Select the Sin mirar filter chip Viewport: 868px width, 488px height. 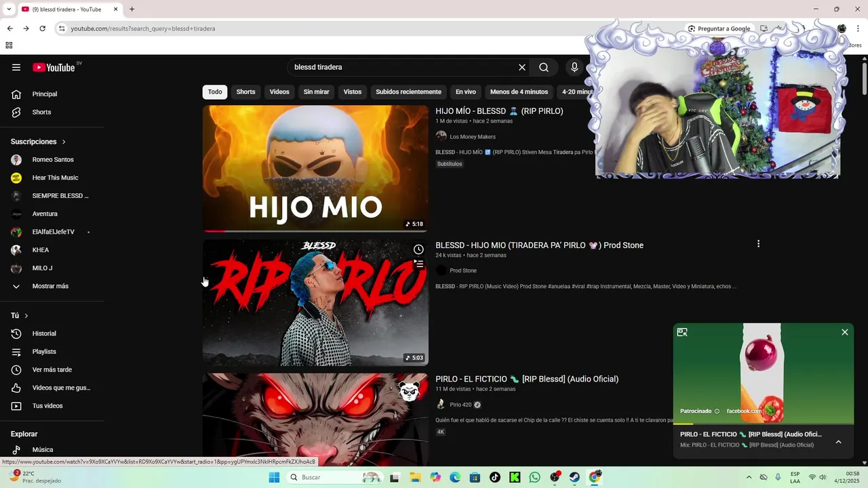(316, 91)
